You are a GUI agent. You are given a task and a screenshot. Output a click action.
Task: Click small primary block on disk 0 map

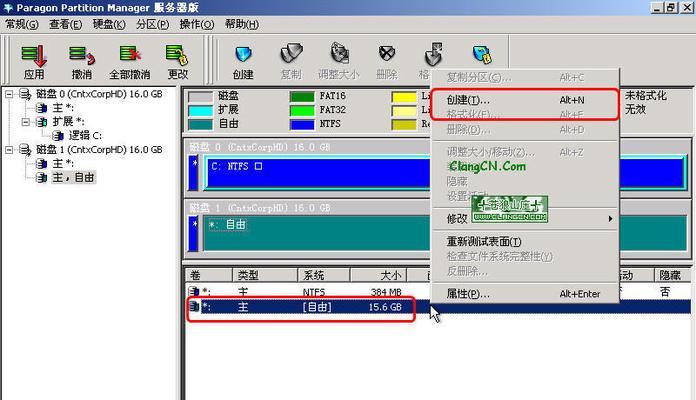click(194, 173)
